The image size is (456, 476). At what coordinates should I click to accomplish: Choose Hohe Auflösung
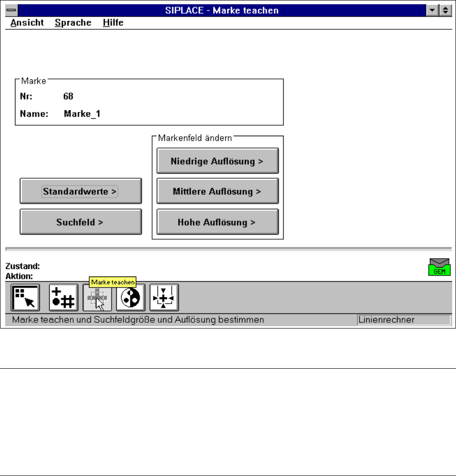pos(217,222)
